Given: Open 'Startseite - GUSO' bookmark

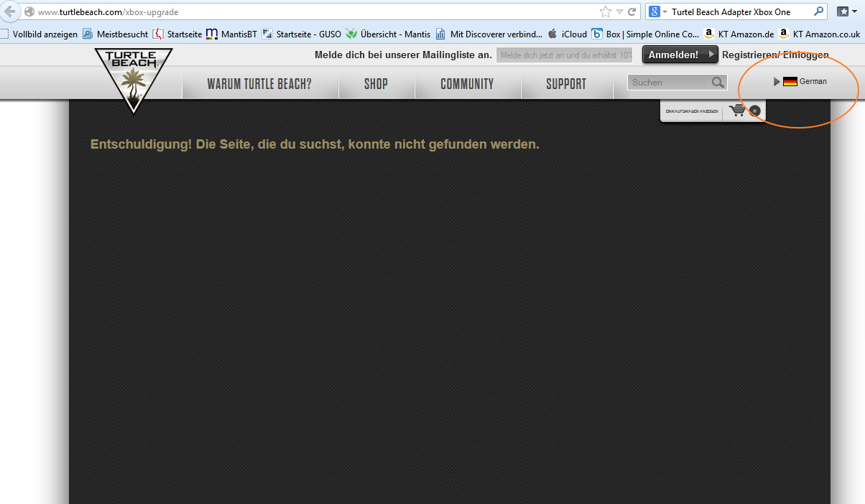Looking at the screenshot, I should click(302, 34).
